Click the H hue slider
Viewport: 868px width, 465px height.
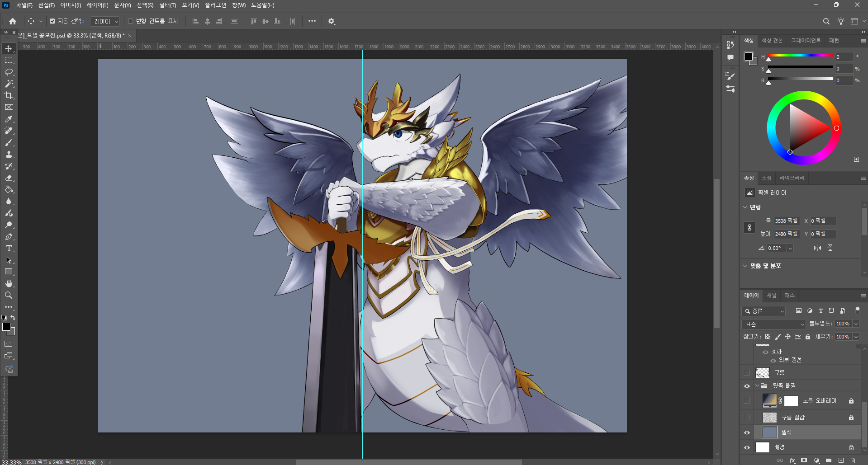800,56
